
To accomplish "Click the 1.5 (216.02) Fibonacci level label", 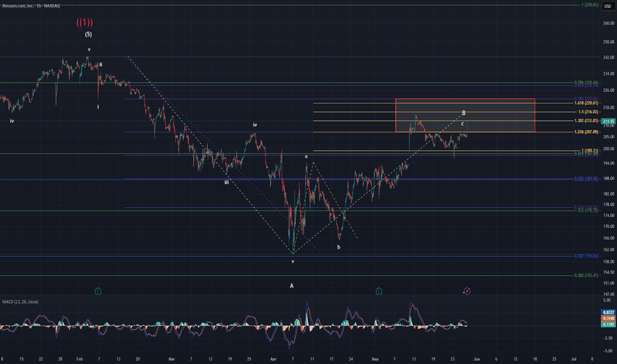I will 588,112.
